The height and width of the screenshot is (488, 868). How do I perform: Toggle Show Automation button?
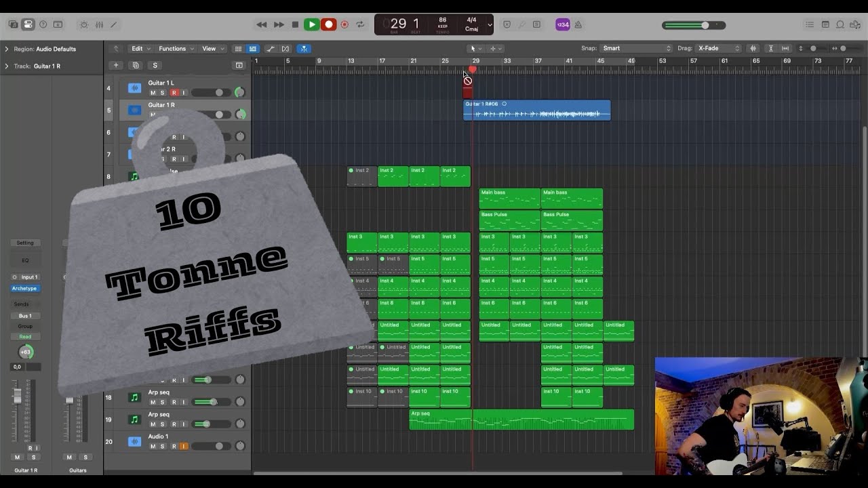(x=271, y=49)
